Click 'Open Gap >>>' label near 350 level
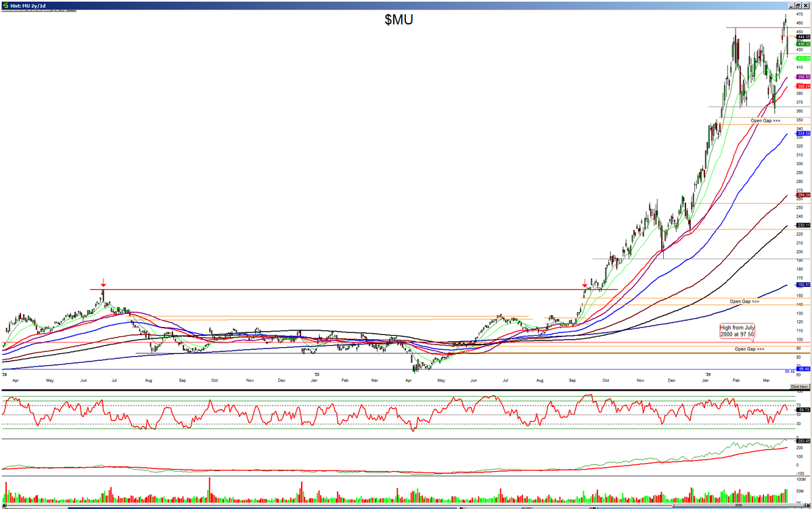Screen dimensions: 812x509 (x=765, y=120)
